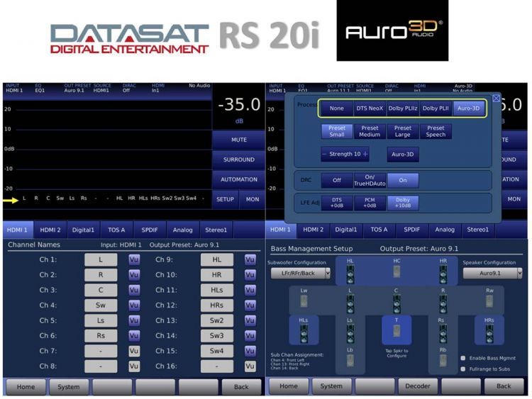
Task: Turn DRC Off
Action: point(337,180)
